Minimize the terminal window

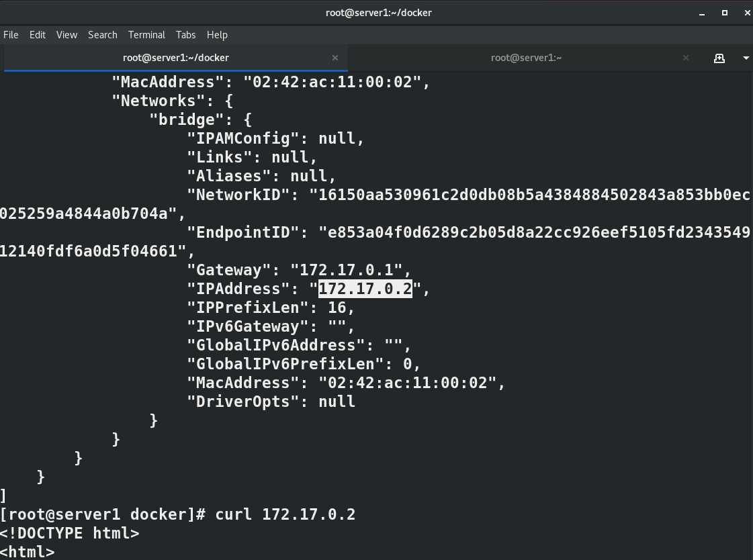702,13
